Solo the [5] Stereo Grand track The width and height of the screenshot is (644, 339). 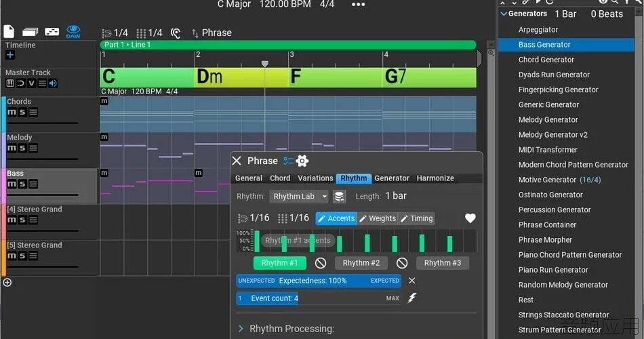coord(22,256)
